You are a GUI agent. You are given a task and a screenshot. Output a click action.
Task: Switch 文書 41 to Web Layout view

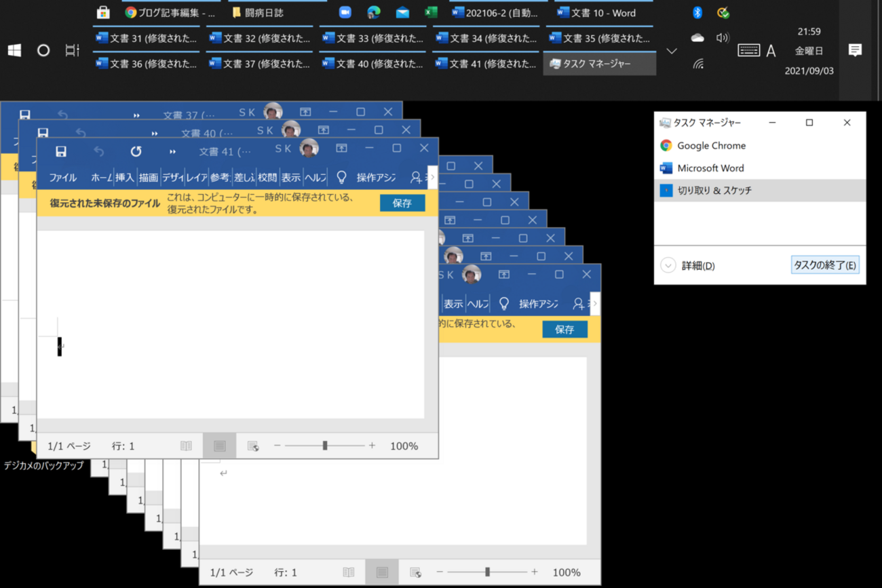[253, 446]
